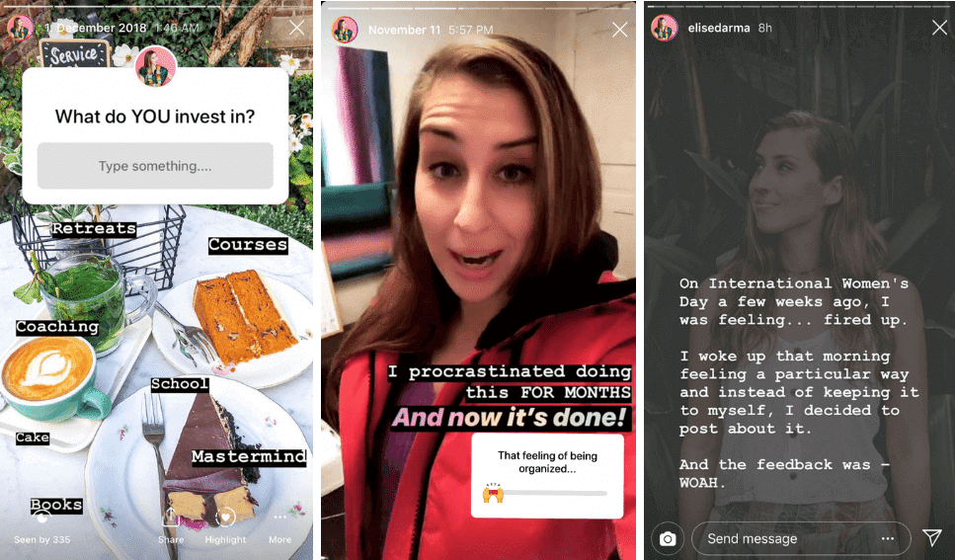Tap the 'What do YOU invest in?' sticker
Image resolution: width=955 pixels, height=560 pixels.
(155, 136)
